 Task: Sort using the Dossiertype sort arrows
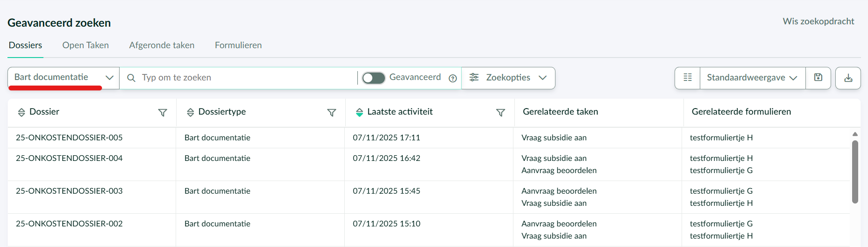190,112
